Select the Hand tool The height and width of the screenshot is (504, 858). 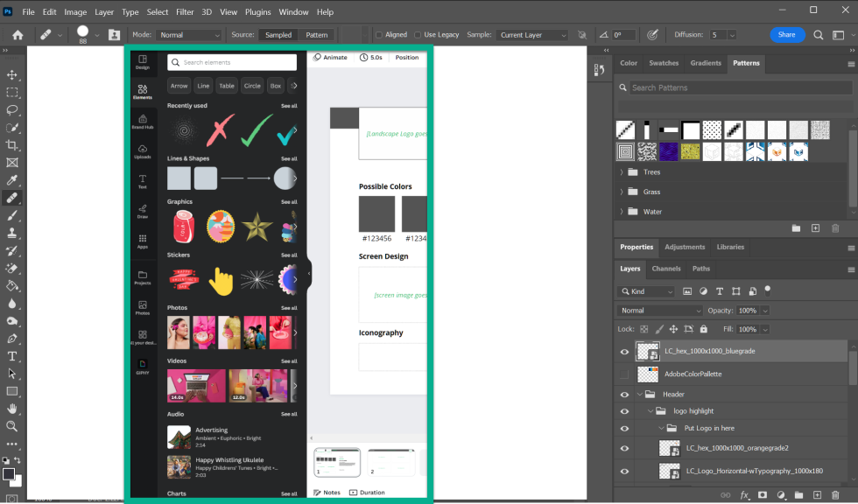[x=12, y=409]
